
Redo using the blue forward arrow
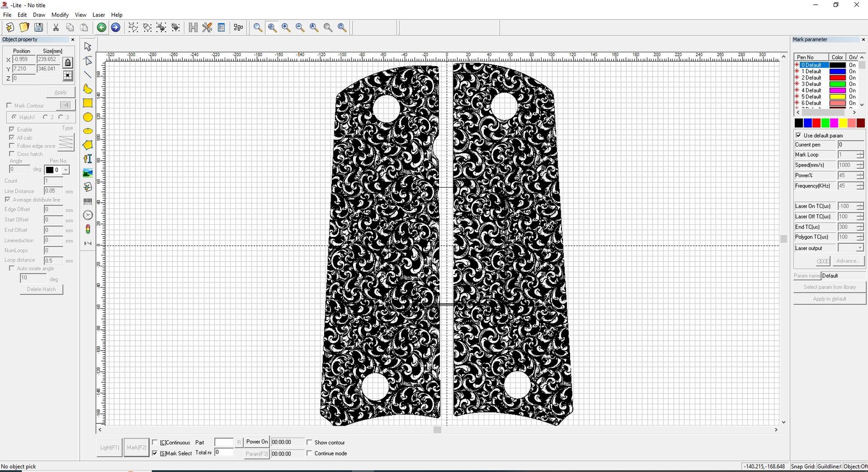116,27
